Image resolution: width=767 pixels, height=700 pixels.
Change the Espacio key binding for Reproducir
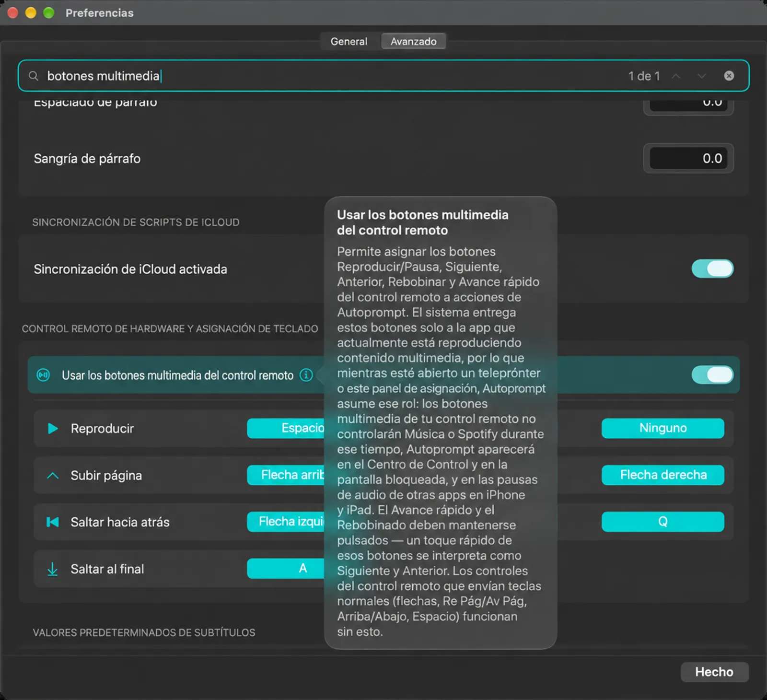286,428
